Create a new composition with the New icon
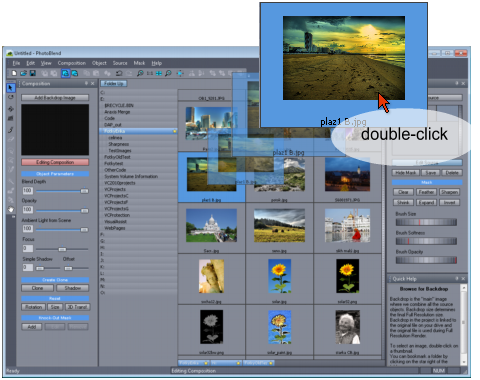480x380 pixels. point(14,73)
